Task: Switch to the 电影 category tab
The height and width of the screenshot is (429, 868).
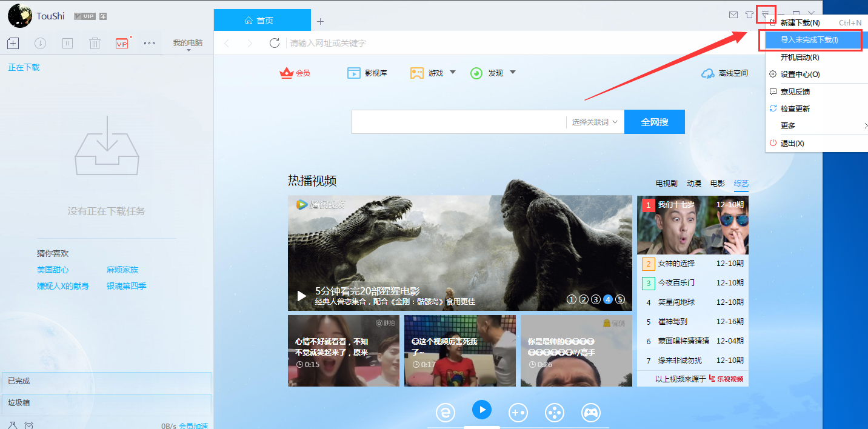Action: 718,183
